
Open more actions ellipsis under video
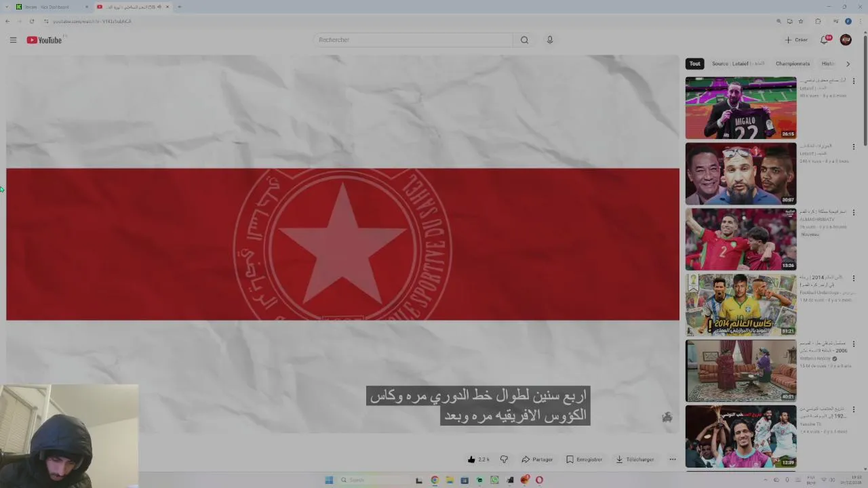[673, 460]
